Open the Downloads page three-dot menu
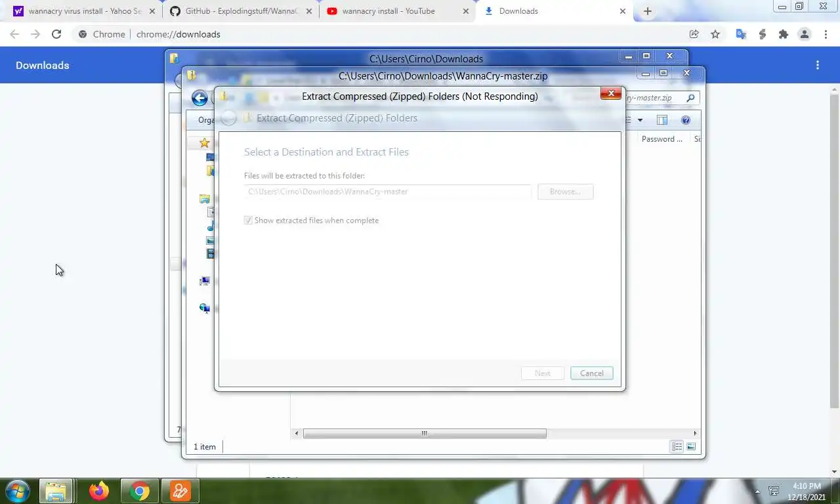Screen dimensions: 840x504 pyautogui.click(x=818, y=65)
